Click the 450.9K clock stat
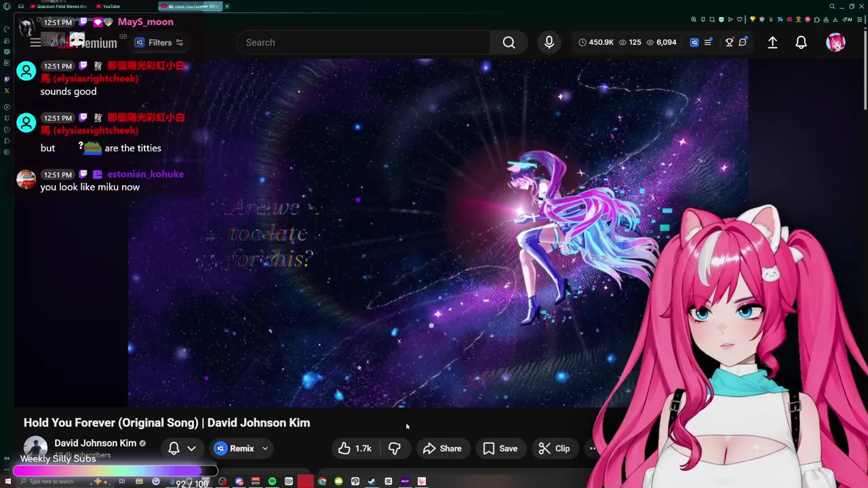The image size is (868, 488). click(x=596, y=42)
